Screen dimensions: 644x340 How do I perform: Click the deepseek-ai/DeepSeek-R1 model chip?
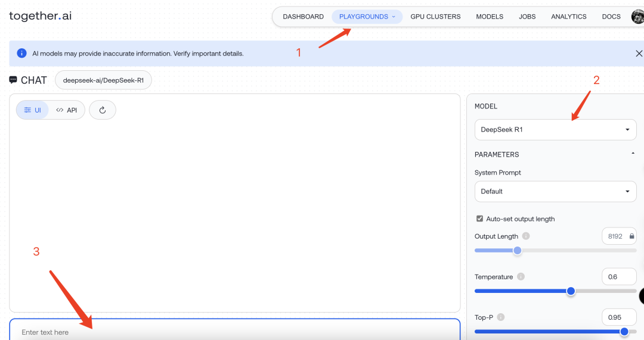pos(104,80)
